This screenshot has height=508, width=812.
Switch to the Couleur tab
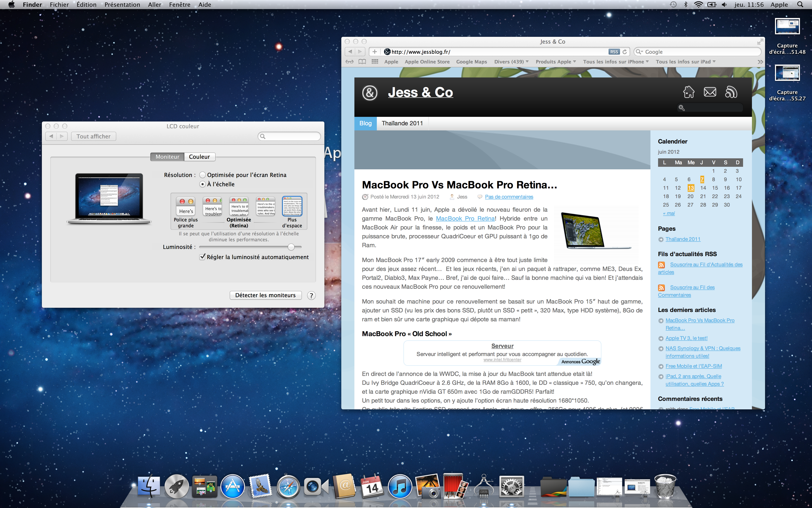click(199, 157)
